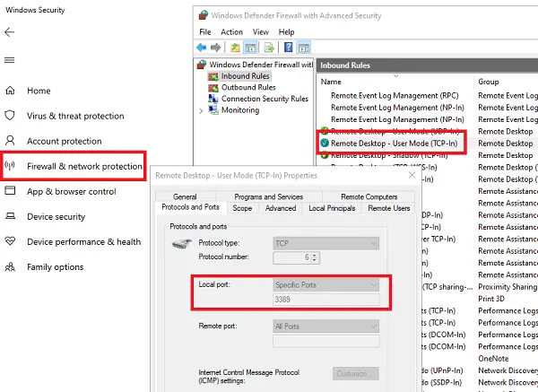Click the Forward arrow in the firewall toolbar
Viewport: 538px width, 392px height.
(x=215, y=48)
